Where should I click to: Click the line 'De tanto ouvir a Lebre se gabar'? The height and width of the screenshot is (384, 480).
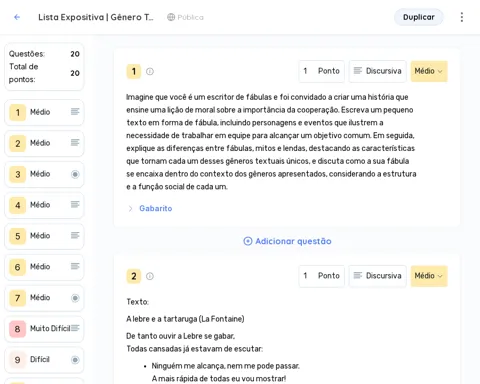[180, 336]
